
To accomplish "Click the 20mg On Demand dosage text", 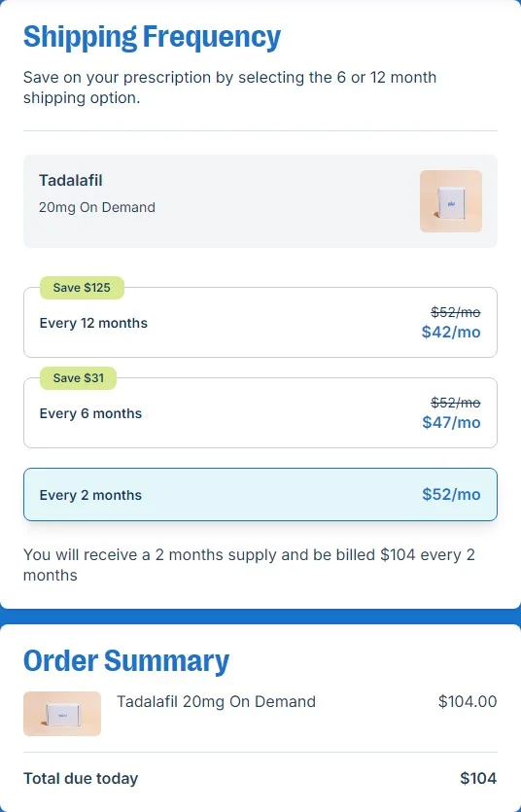I will point(97,207).
